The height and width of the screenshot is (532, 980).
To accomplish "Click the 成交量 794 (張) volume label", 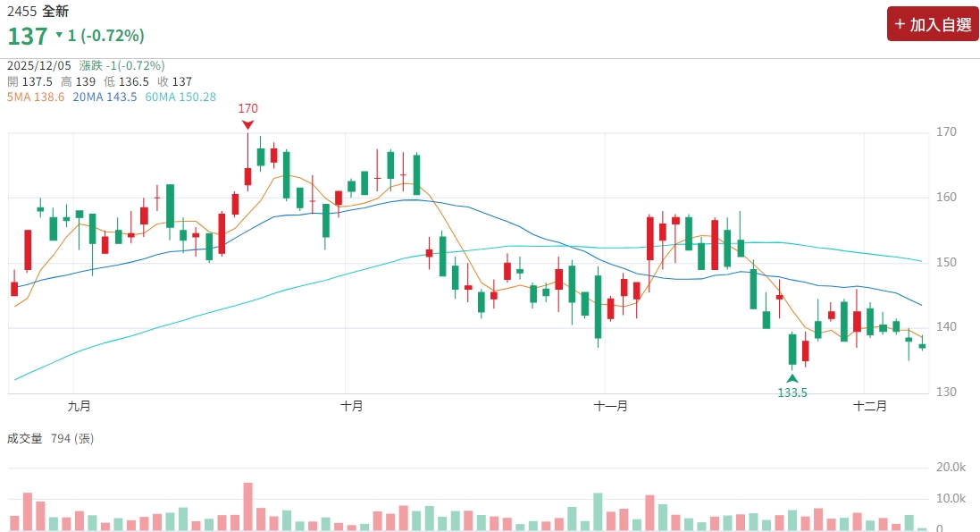I will point(50,438).
